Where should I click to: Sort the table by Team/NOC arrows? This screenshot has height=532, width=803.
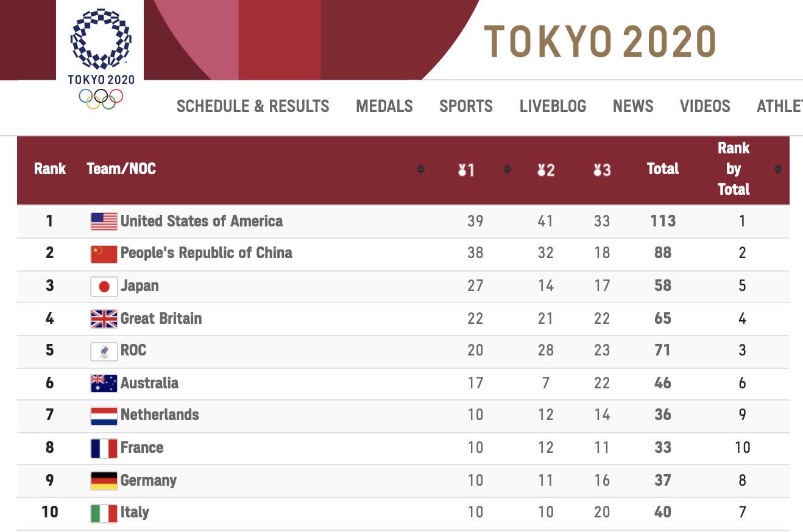point(420,169)
